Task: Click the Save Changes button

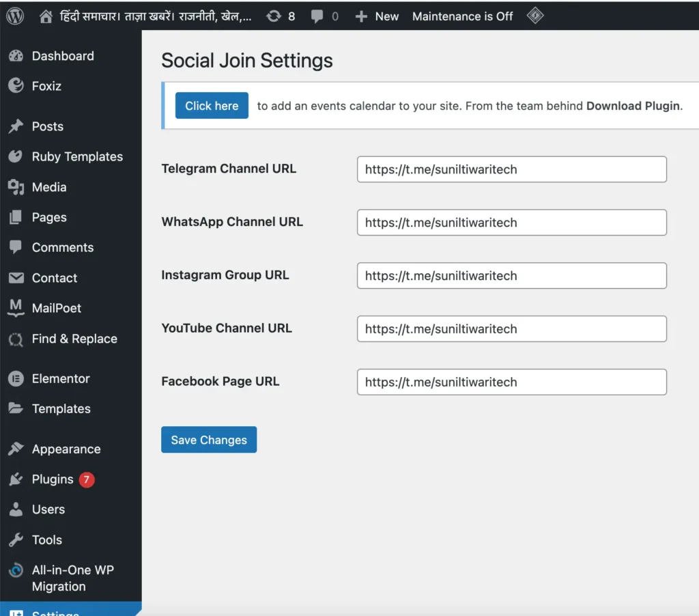Action: (209, 440)
